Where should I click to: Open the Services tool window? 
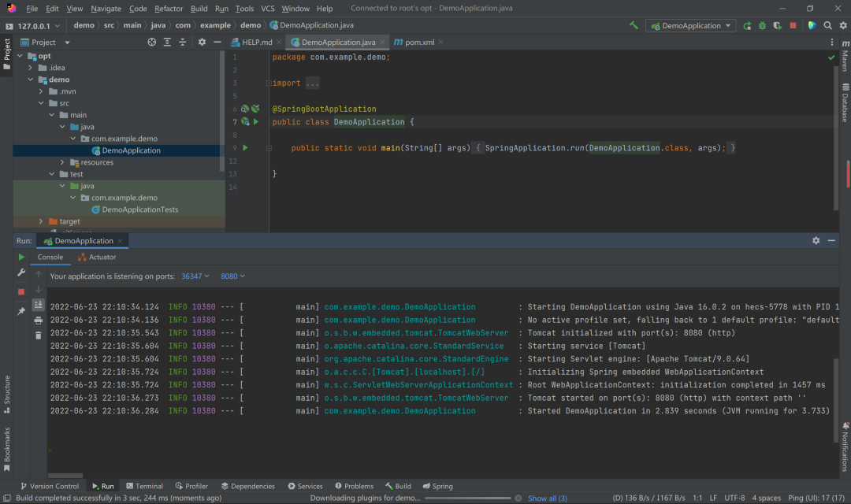(306, 486)
